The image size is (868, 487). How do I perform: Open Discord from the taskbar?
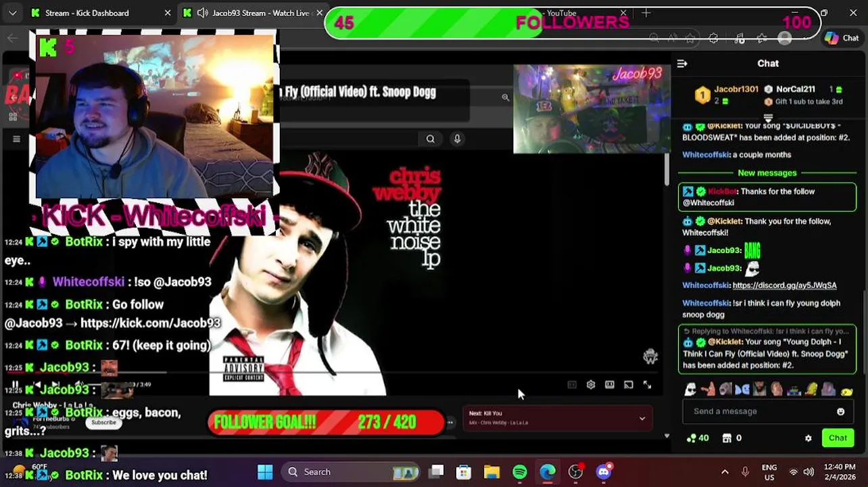(604, 472)
